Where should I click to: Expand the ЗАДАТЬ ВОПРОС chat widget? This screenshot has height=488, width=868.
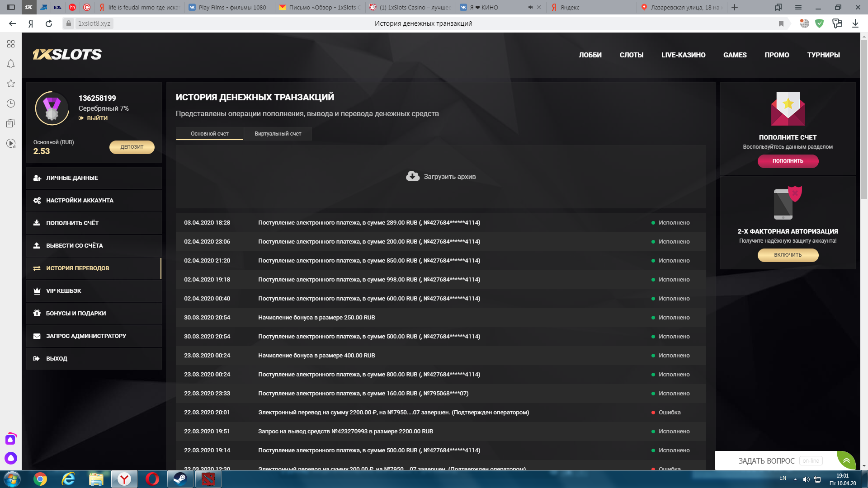(x=846, y=460)
